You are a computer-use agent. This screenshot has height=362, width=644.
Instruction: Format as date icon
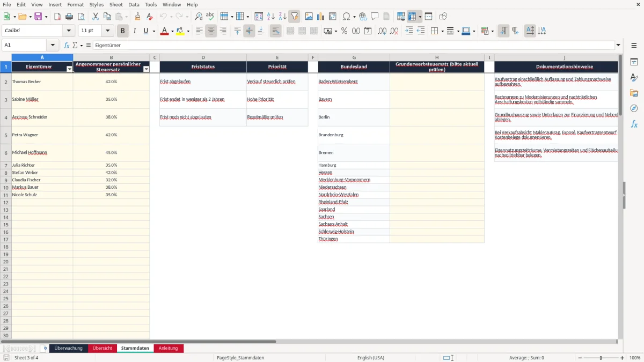tap(368, 31)
